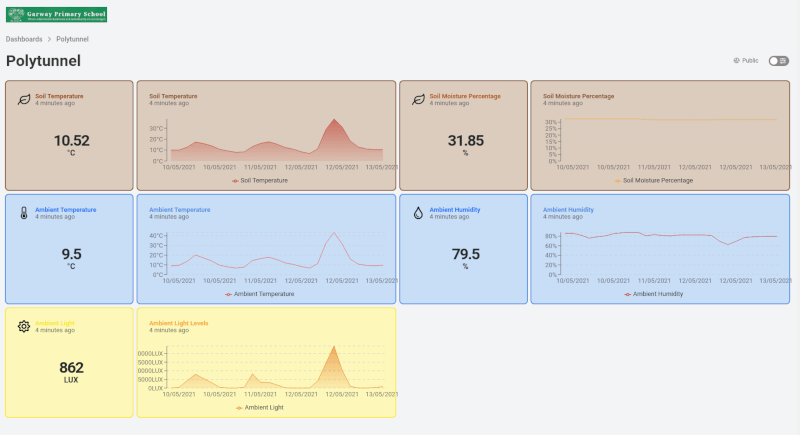The width and height of the screenshot is (800, 435).
Task: Click the Ambient Light Levels chart title
Action: pyautogui.click(x=179, y=323)
